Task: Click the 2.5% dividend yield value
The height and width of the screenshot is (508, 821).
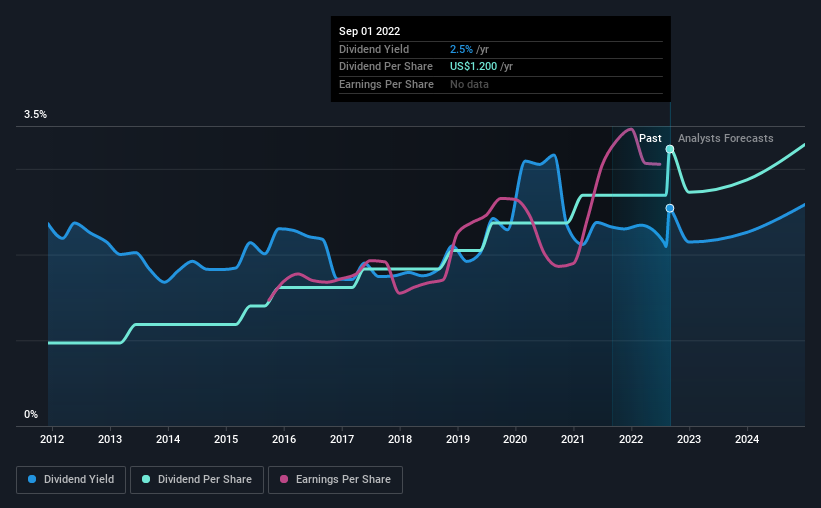Action: point(461,49)
